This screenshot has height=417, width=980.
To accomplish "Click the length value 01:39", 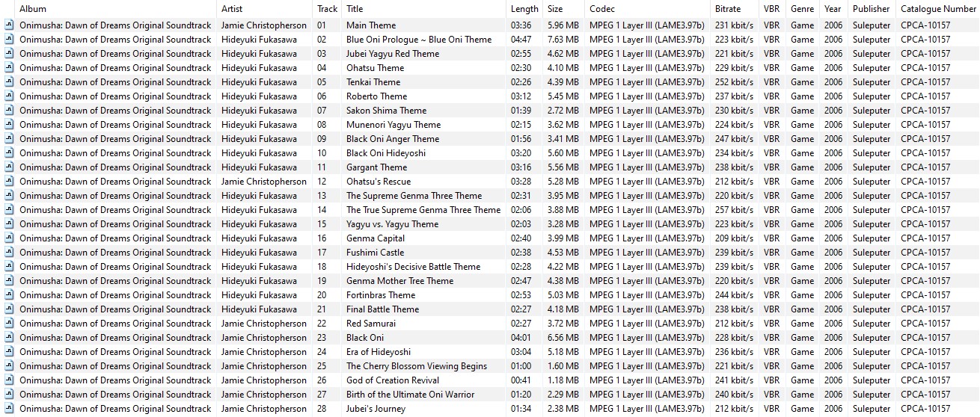I will [x=521, y=111].
